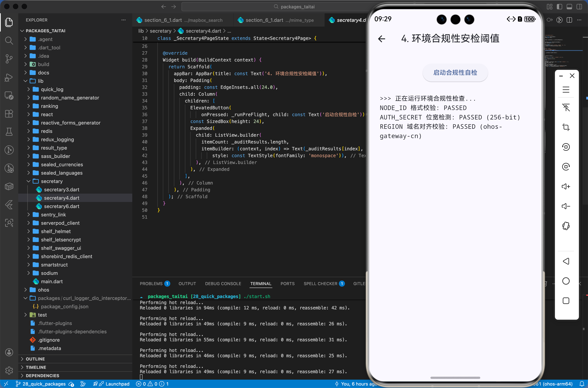
Task: Open the Extensions view
Action: [9, 114]
